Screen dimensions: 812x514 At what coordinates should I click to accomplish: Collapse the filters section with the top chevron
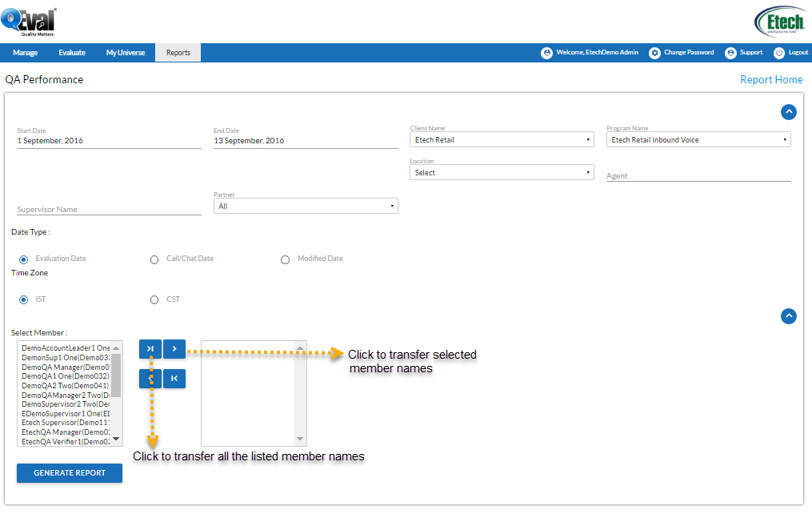pyautogui.click(x=789, y=111)
